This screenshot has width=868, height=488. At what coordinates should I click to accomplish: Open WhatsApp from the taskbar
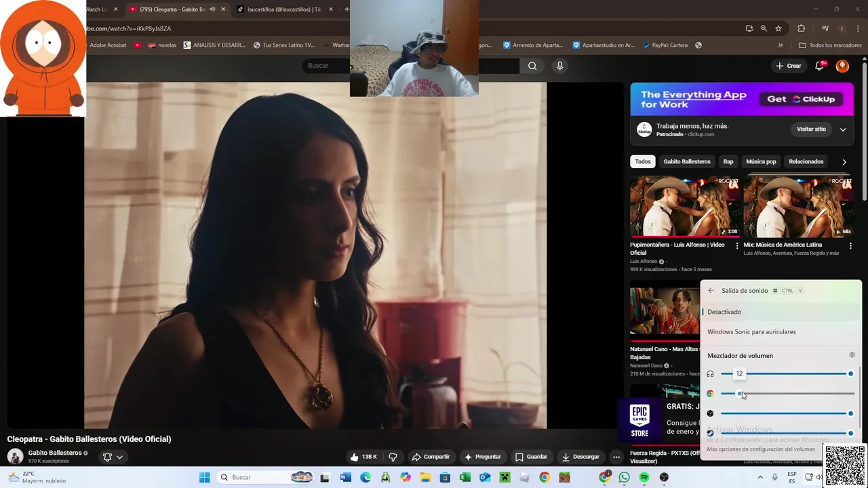(x=624, y=477)
